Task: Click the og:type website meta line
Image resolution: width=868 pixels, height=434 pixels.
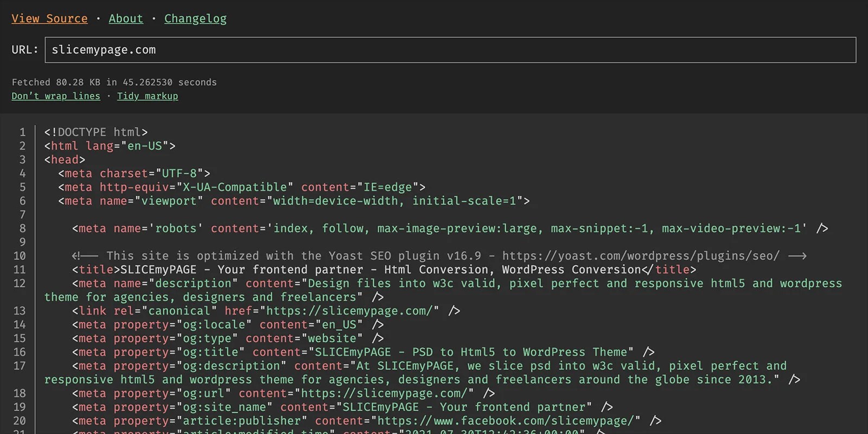Action: [x=228, y=339]
